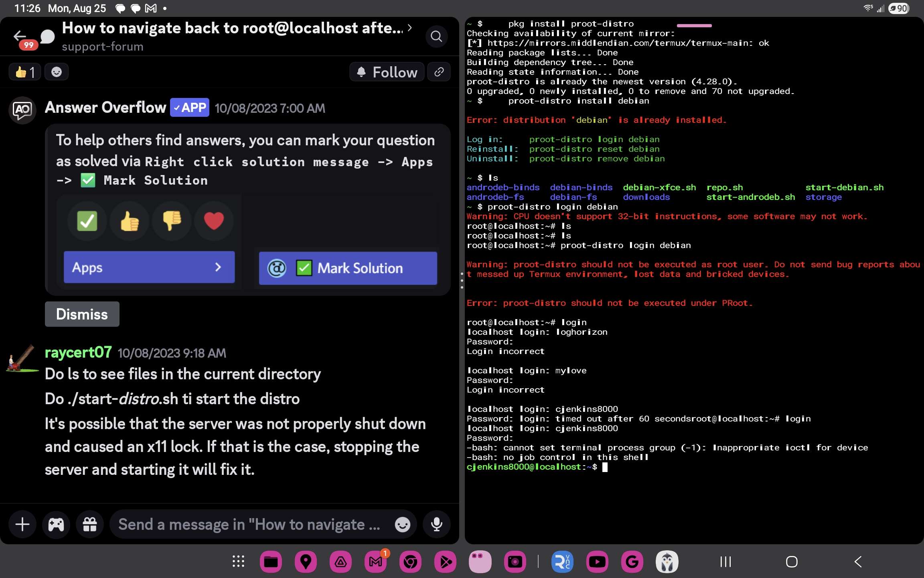Screen dimensions: 924x578
Task: Open the Gmail notification icon in status bar
Action: tap(151, 8)
